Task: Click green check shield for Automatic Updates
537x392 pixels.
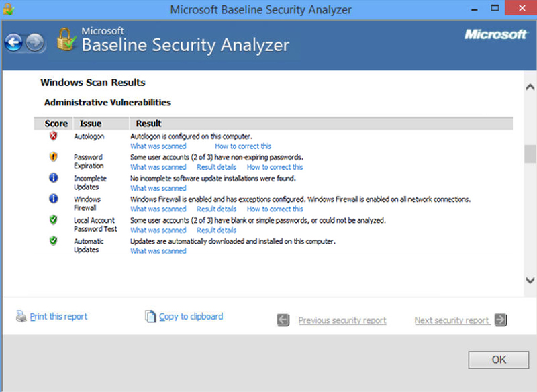Action: point(53,241)
